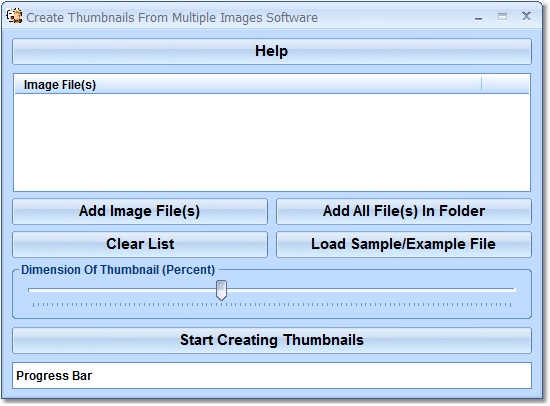Click the application icon in title bar
Viewport: 550px width, 406px height.
tap(14, 16)
